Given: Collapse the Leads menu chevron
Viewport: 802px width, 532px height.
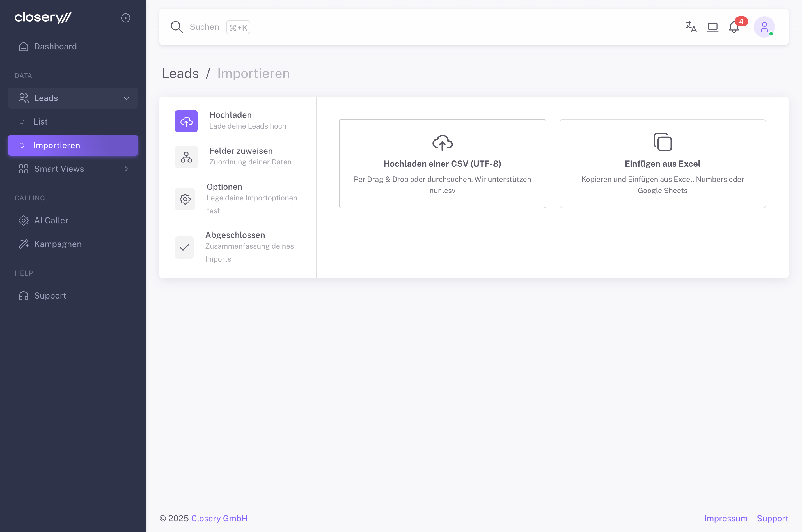Looking at the screenshot, I should 126,98.
